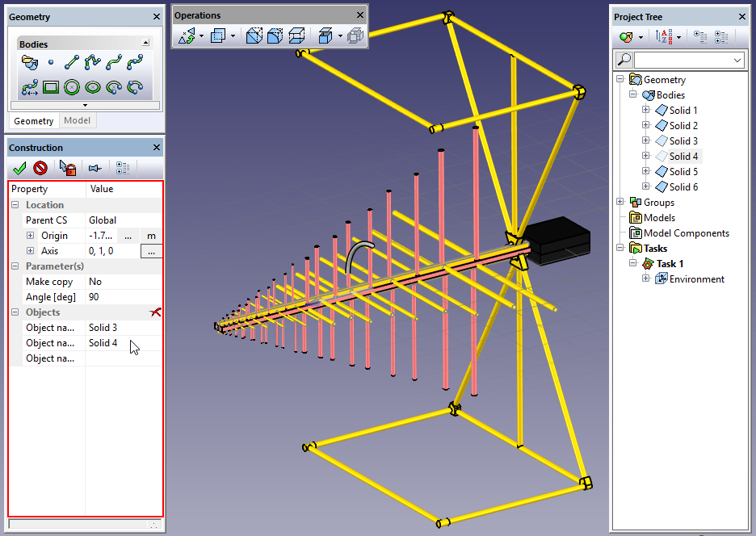Select Solid 5 in the project tree
Viewport: 756px width, 536px height.
point(682,172)
